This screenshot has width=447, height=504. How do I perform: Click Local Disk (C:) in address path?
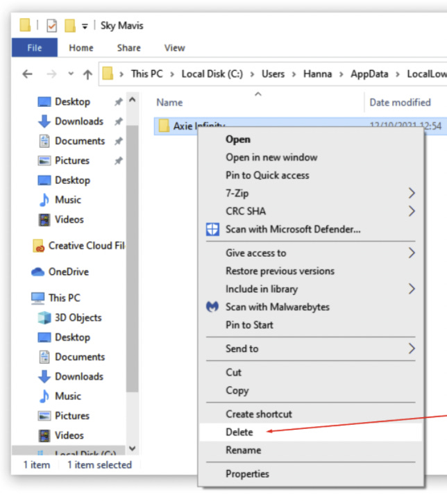[x=212, y=74]
